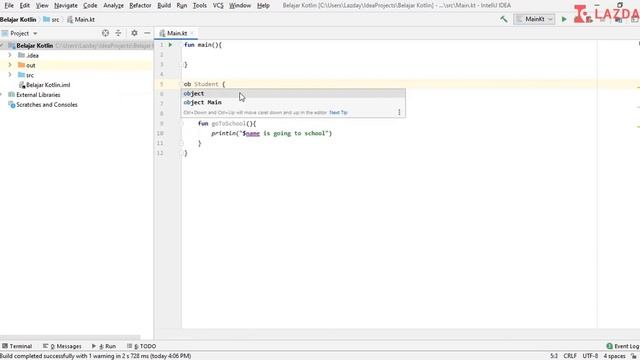Choose 'object Main' completion suggestion
Viewport: 640px width, 360px height.
click(293, 102)
